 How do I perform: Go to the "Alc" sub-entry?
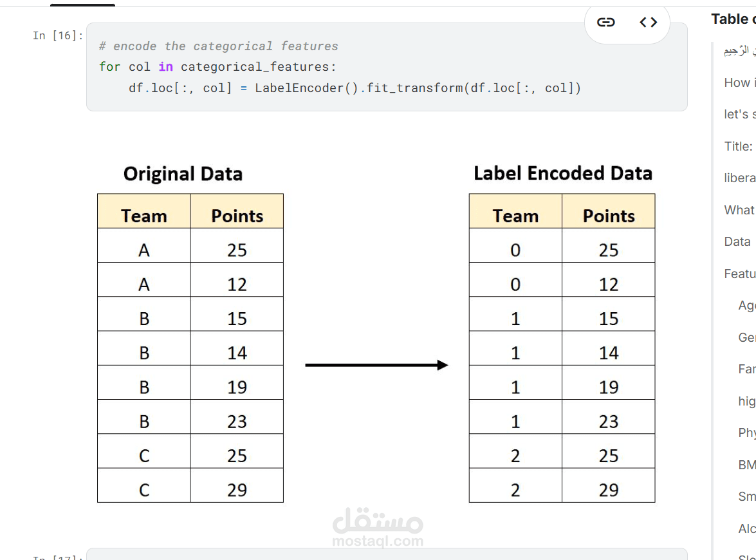pos(746,528)
